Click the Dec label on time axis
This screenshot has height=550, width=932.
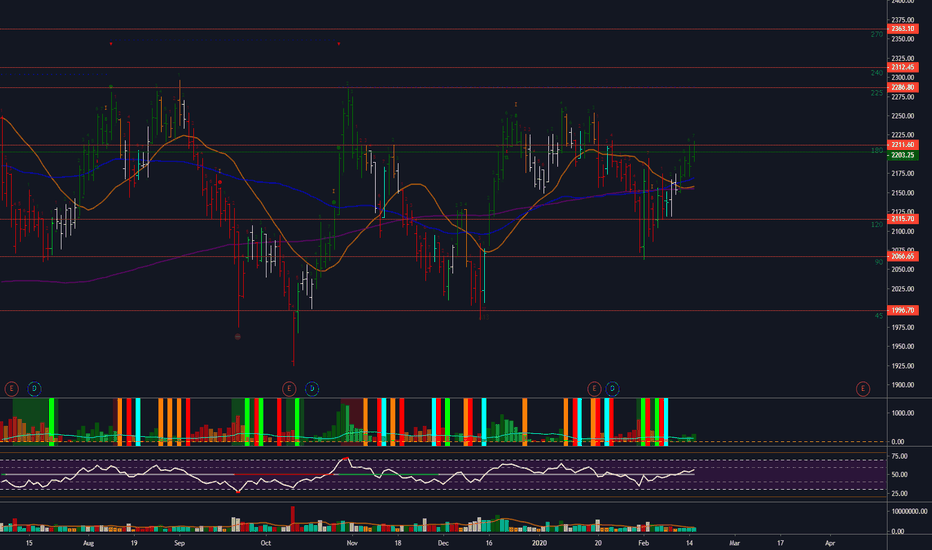pyautogui.click(x=443, y=543)
